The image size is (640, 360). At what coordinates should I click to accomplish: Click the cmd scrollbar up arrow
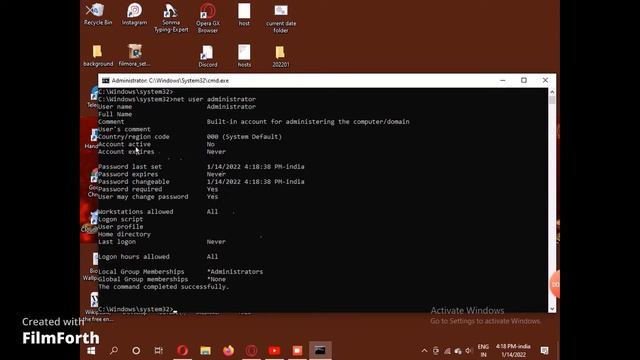point(552,92)
